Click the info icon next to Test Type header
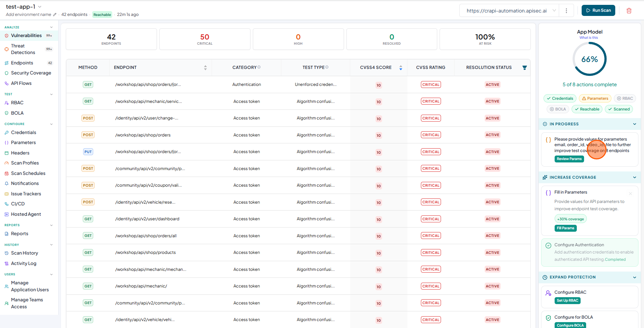The image size is (644, 328). [327, 67]
